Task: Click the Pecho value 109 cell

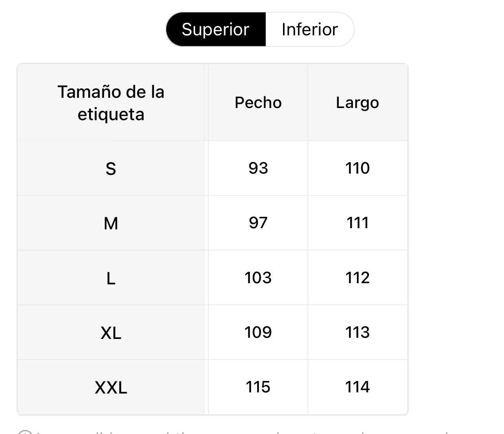Action: point(258,332)
